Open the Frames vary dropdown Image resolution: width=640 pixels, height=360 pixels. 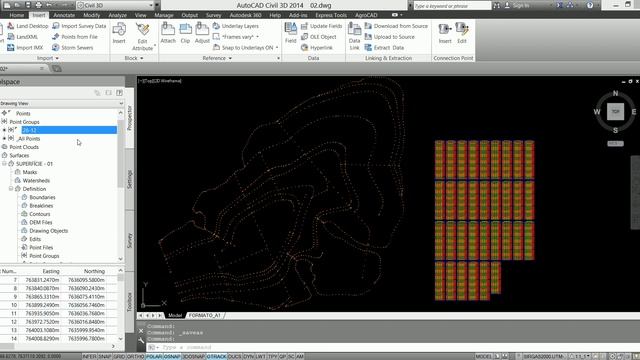258,37
